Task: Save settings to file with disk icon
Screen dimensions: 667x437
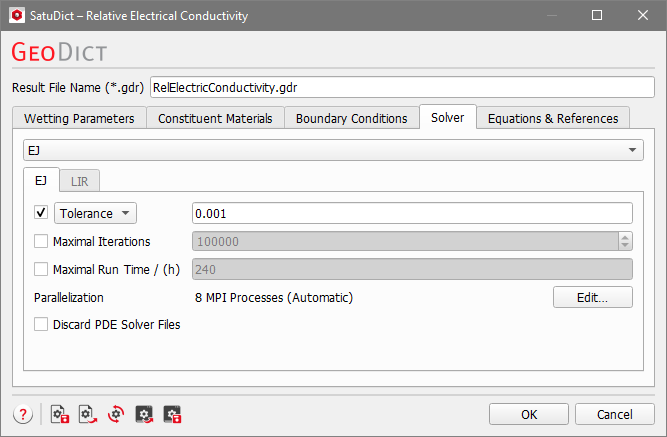Action: tap(60, 414)
